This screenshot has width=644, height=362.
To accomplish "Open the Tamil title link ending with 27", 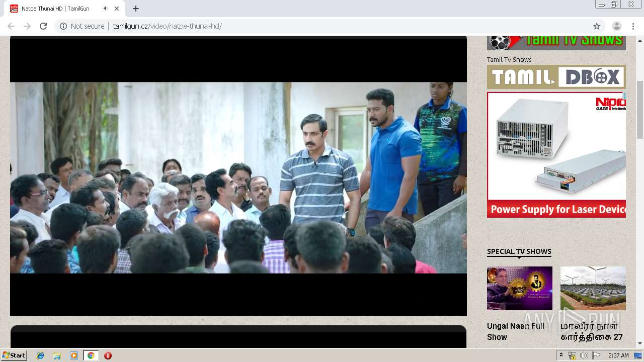I will click(x=592, y=331).
